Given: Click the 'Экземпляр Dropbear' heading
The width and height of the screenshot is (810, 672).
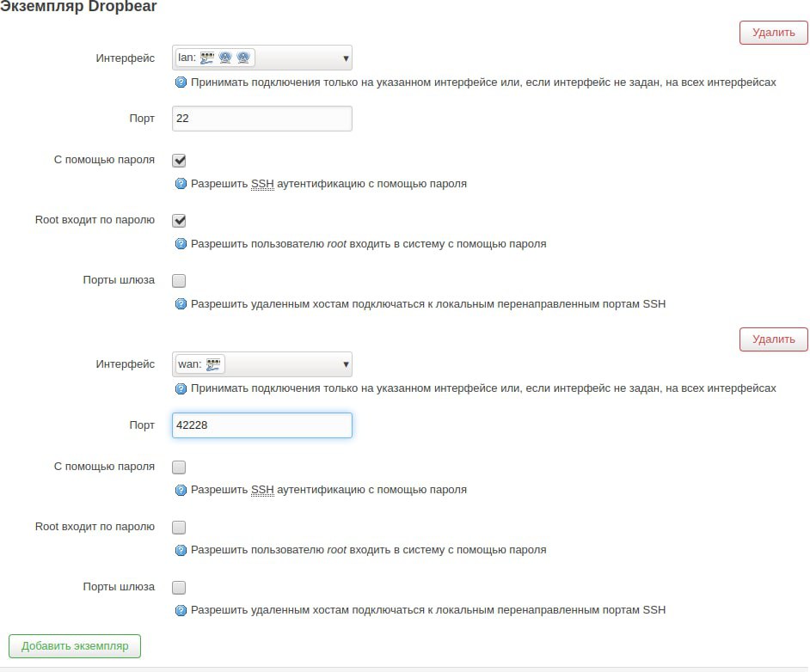Looking at the screenshot, I should [x=78, y=6].
